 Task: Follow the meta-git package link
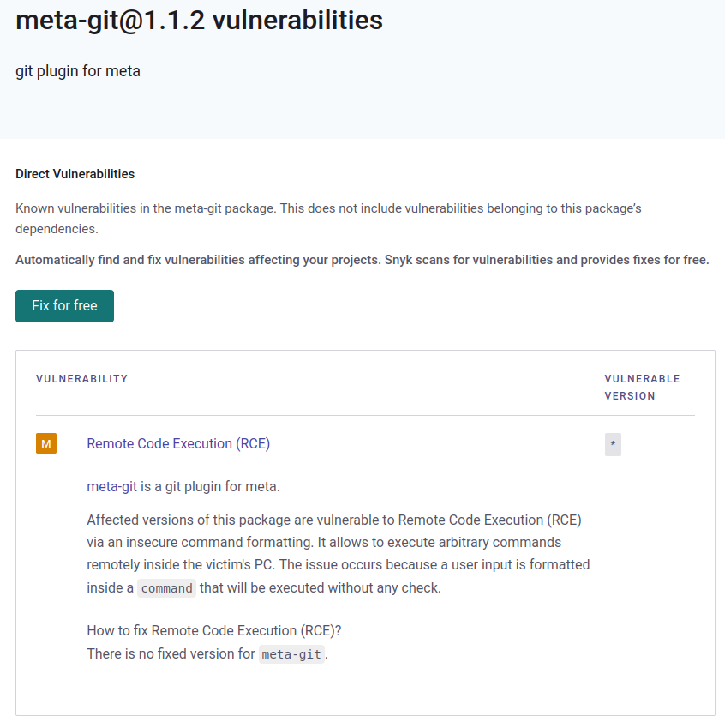(x=111, y=487)
